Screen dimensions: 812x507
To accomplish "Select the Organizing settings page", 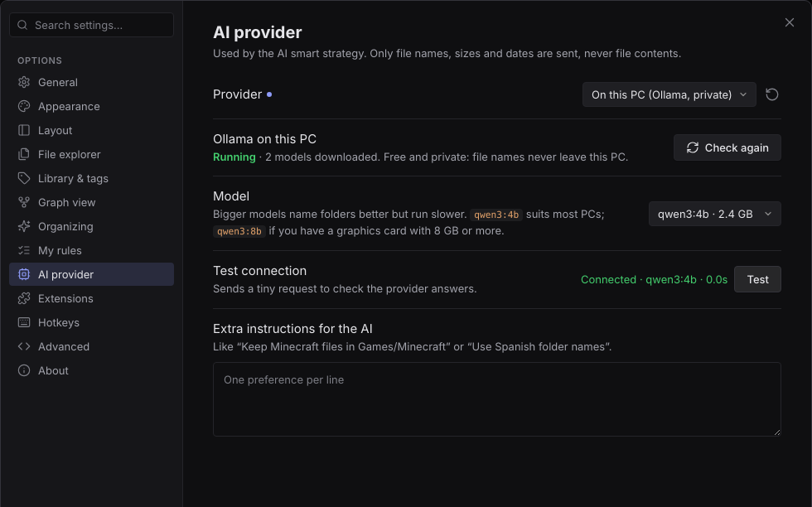I will tap(92, 226).
